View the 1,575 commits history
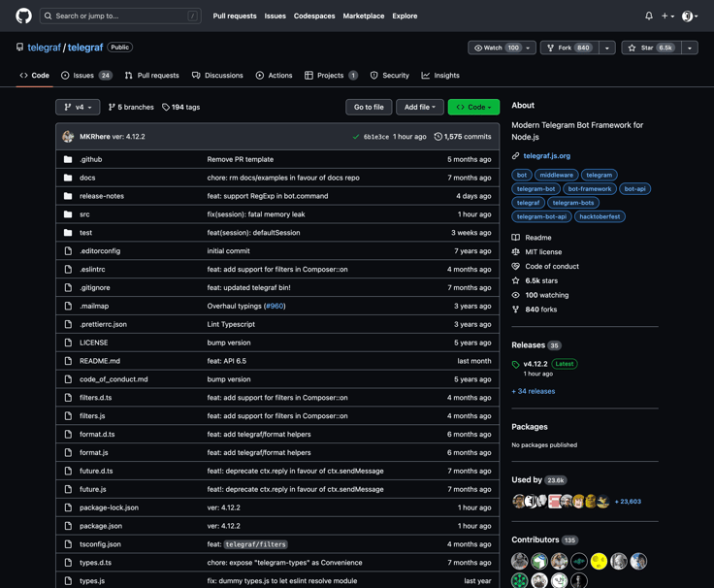The image size is (714, 588). 463,137
